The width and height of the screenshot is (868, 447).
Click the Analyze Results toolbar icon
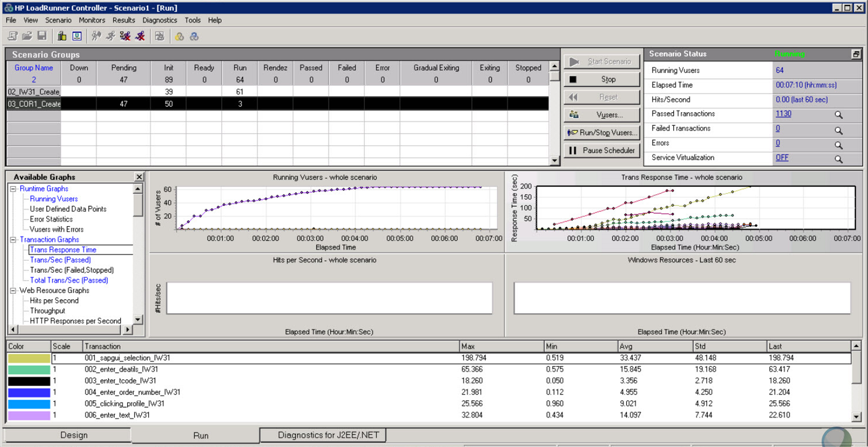coord(160,36)
